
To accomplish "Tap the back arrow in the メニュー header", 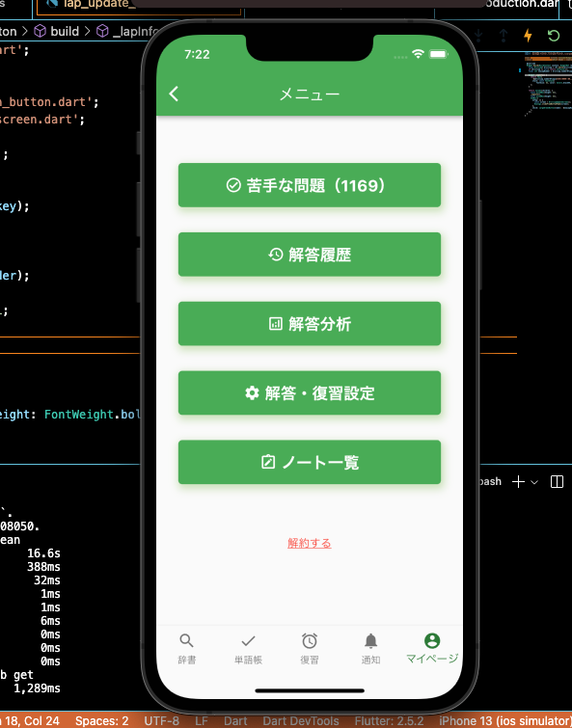I will [174, 94].
